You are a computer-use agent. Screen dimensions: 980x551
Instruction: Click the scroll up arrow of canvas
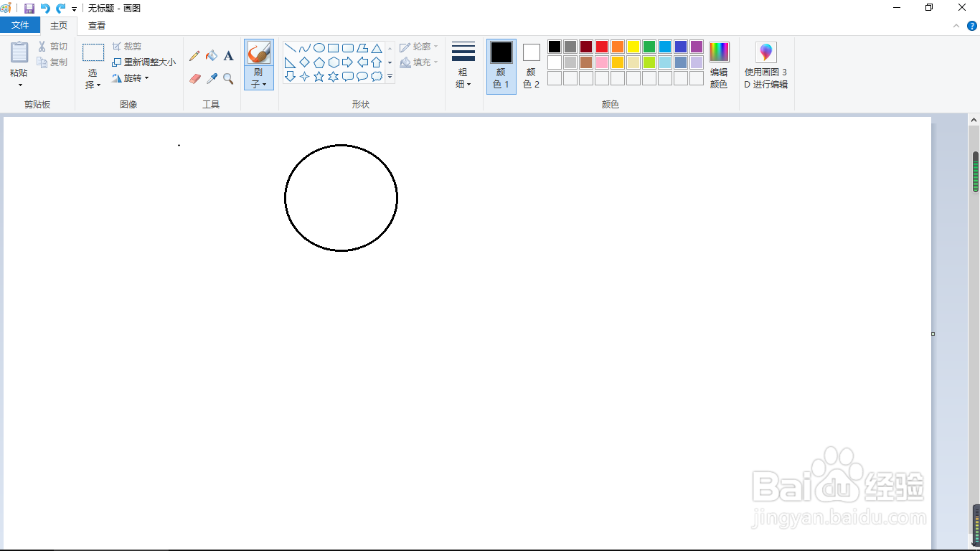point(975,121)
